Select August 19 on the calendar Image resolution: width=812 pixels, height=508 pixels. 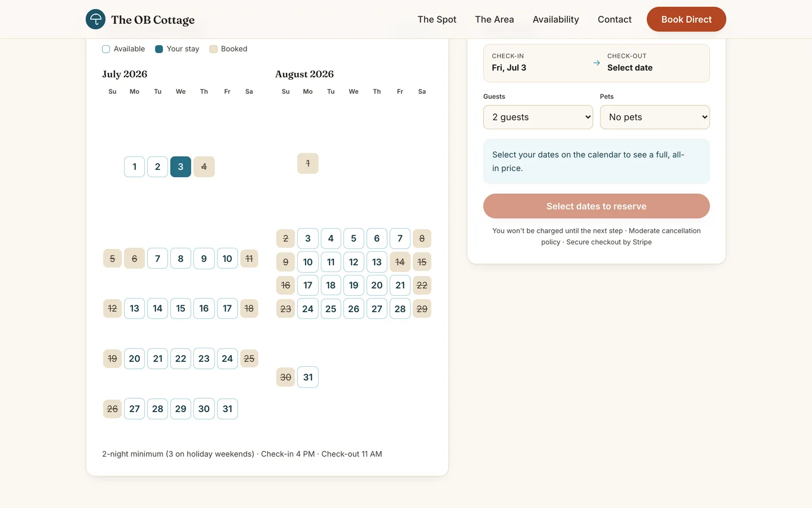click(354, 285)
